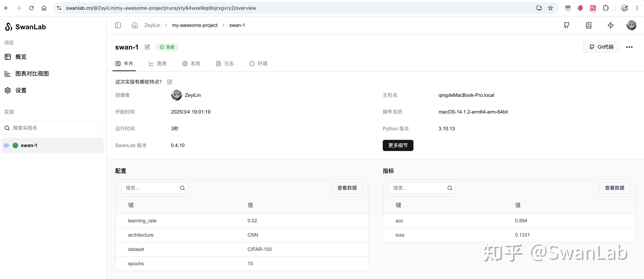Open 图表对比视图 in sidebar

point(27,74)
